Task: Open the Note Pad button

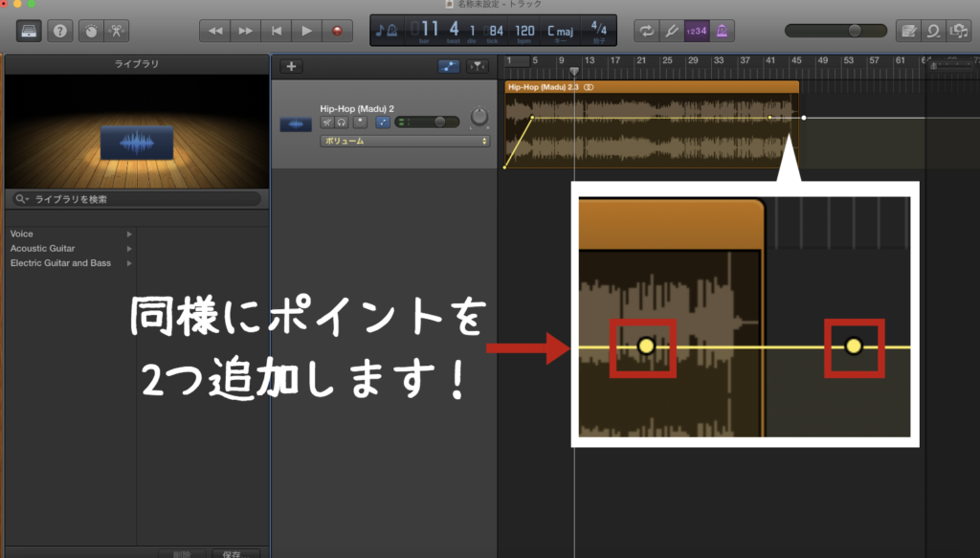Action: (906, 31)
